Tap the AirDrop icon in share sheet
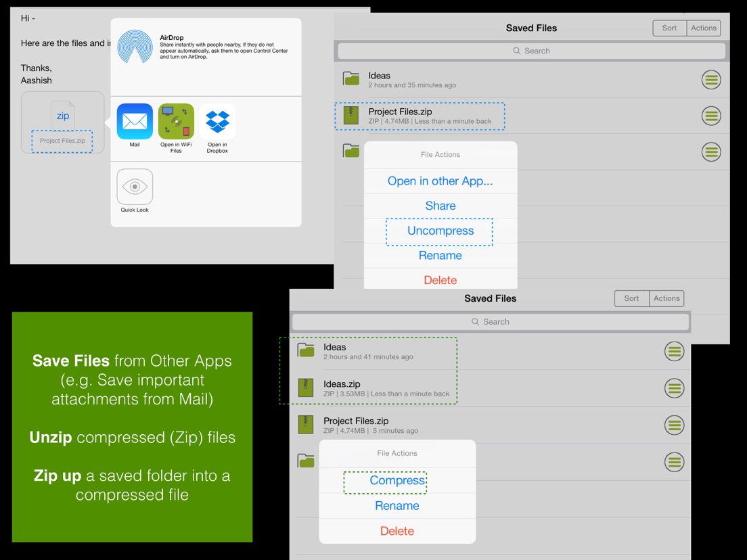The height and width of the screenshot is (560, 747). pos(135,47)
